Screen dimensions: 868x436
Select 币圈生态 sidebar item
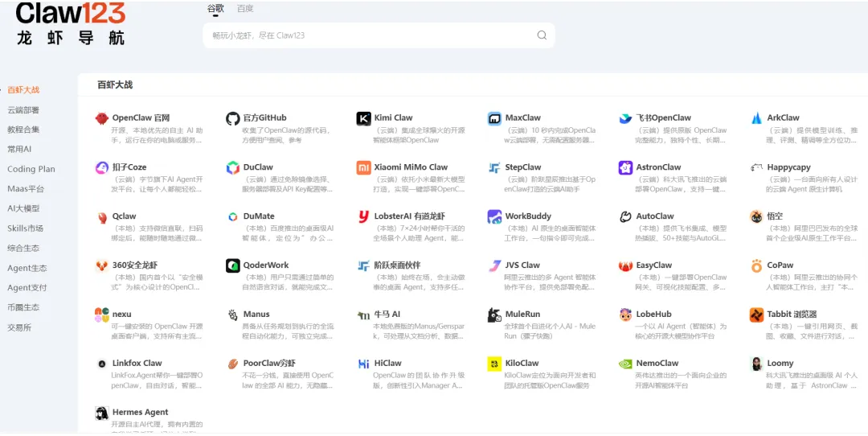tap(23, 307)
